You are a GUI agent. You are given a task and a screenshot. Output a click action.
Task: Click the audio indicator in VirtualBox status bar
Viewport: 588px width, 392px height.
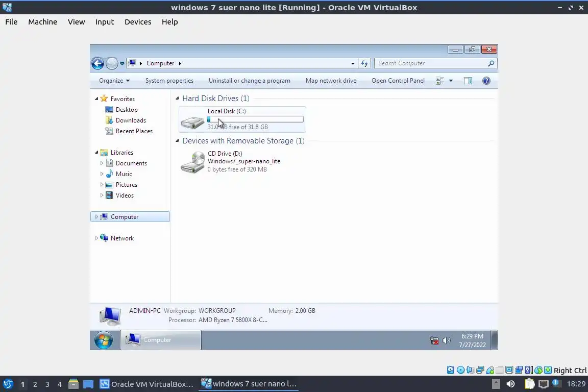coord(470,370)
